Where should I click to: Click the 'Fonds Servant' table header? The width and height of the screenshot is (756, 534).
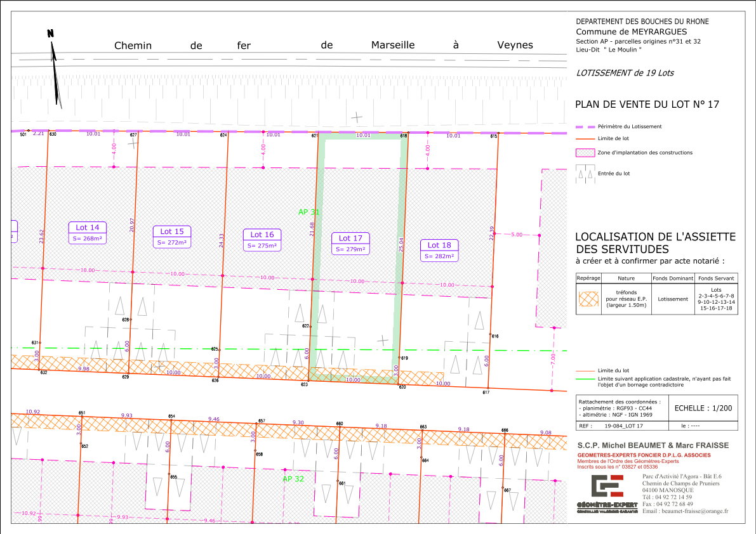click(x=717, y=278)
